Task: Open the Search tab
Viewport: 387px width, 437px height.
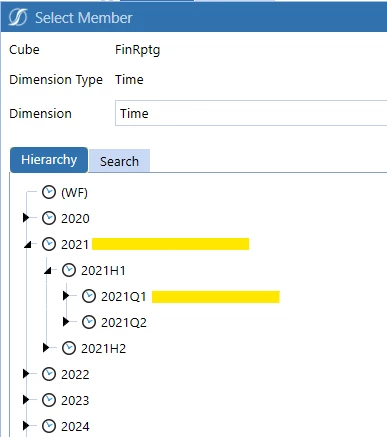Action: [119, 161]
